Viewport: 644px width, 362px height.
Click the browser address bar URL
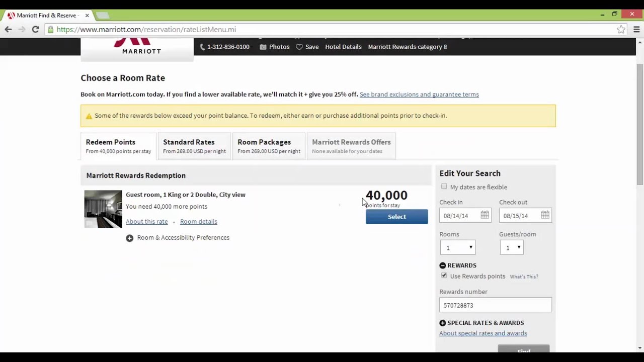(146, 30)
